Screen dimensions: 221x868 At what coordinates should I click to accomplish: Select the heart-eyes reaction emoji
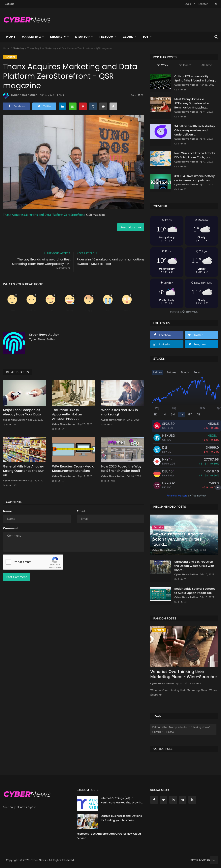pos(50,299)
